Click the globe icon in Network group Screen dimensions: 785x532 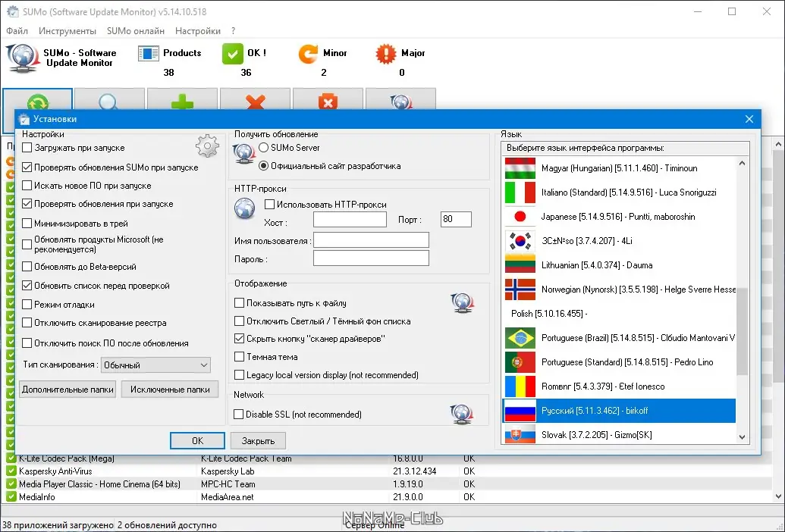[x=462, y=414]
